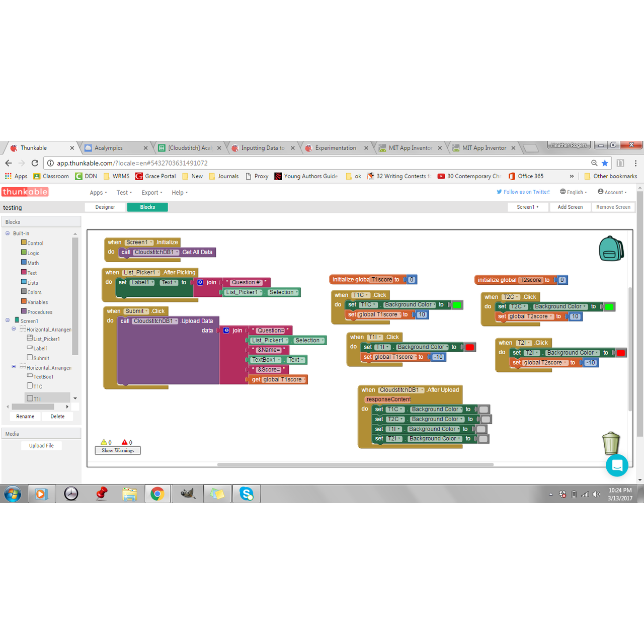Open the English language dropdown

574,192
